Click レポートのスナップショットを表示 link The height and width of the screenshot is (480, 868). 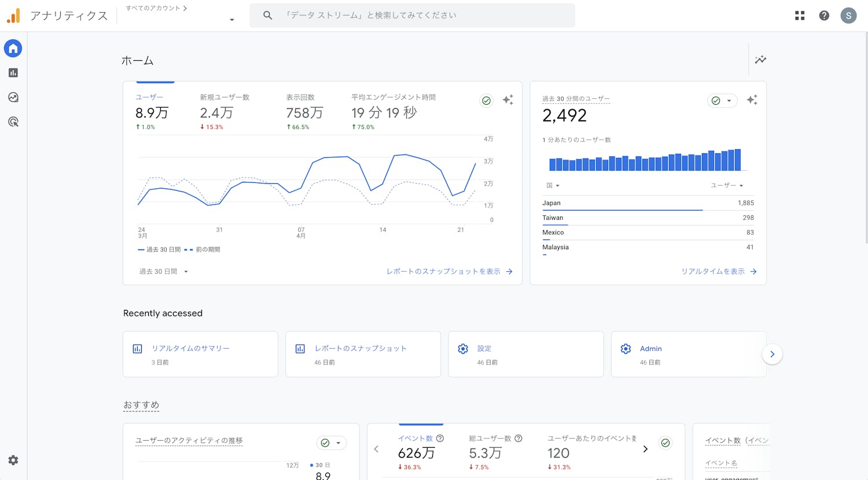(x=449, y=271)
